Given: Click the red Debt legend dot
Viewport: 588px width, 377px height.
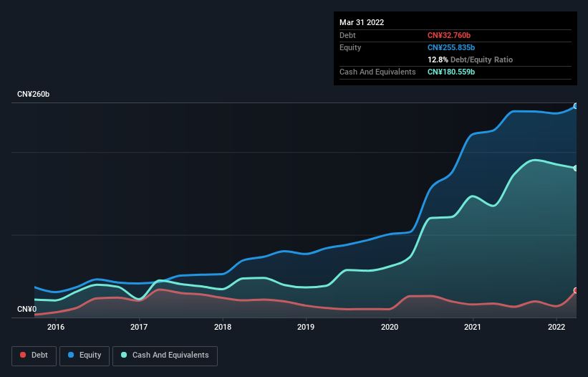Looking at the screenshot, I should 23,355.
